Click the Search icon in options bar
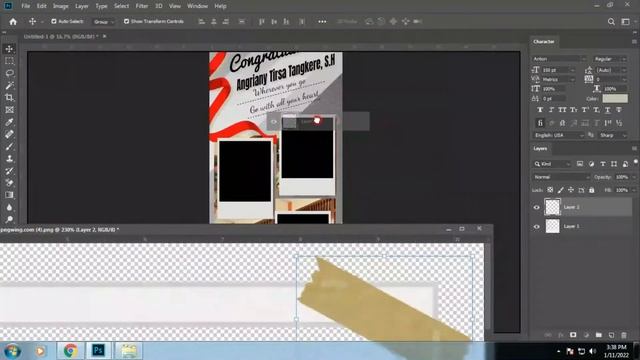The height and width of the screenshot is (360, 640). coord(611,22)
